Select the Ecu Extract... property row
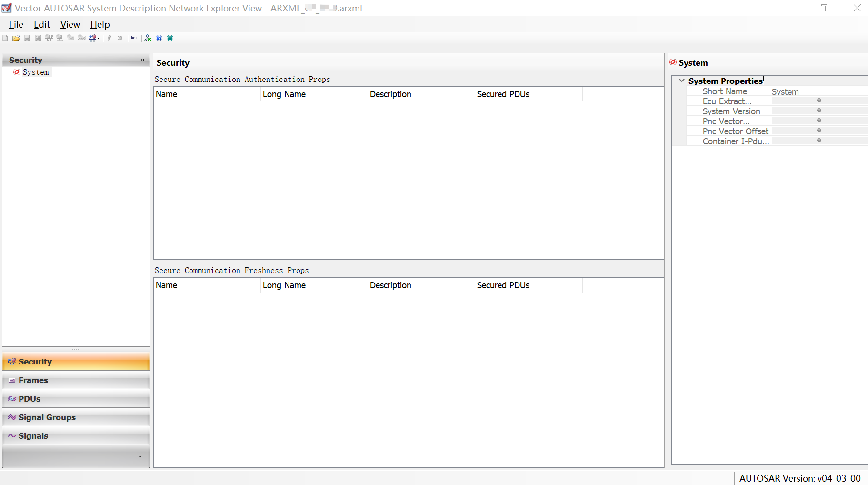 point(777,101)
